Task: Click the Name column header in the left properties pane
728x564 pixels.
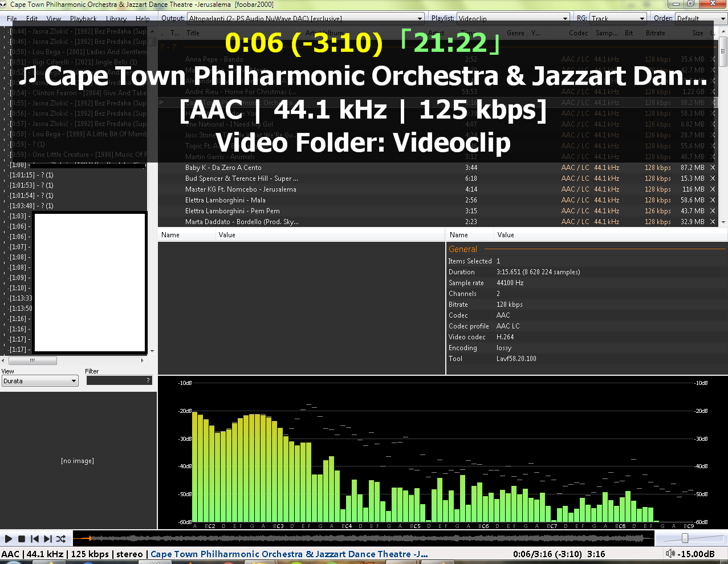Action: tap(186, 235)
